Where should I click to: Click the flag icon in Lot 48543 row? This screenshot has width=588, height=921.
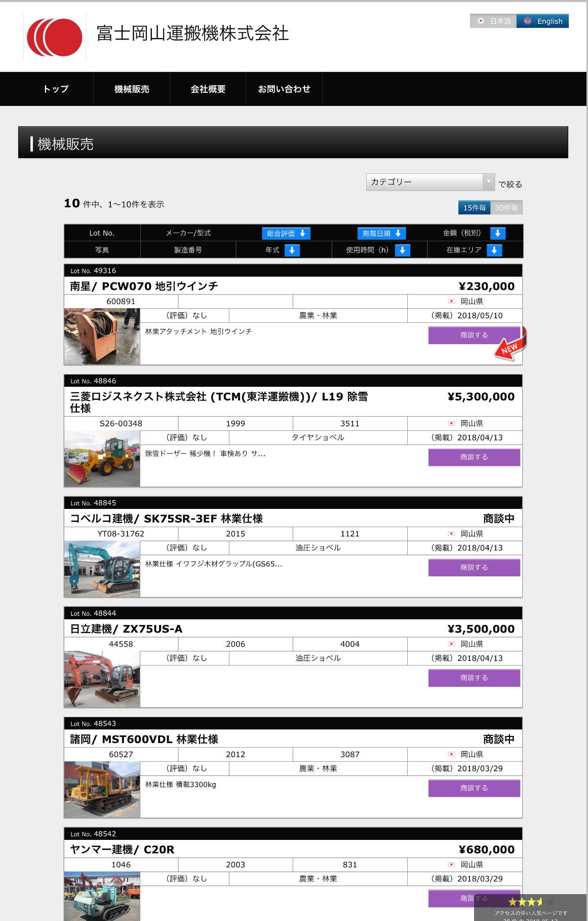click(x=451, y=754)
